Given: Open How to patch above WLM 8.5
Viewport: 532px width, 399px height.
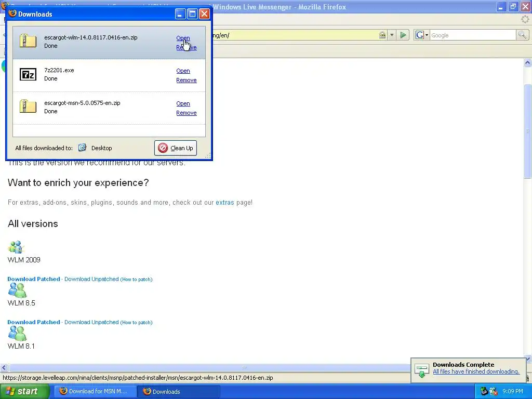Looking at the screenshot, I should pos(137,280).
